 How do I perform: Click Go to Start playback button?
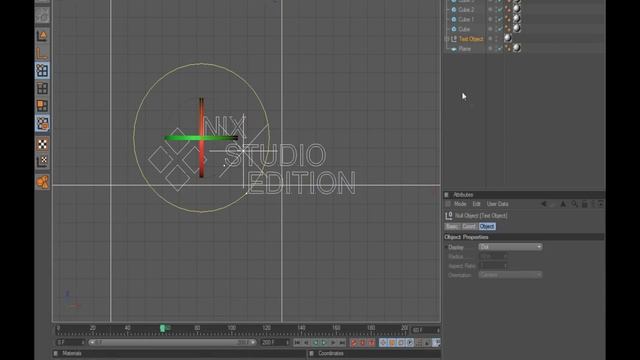click(297, 342)
